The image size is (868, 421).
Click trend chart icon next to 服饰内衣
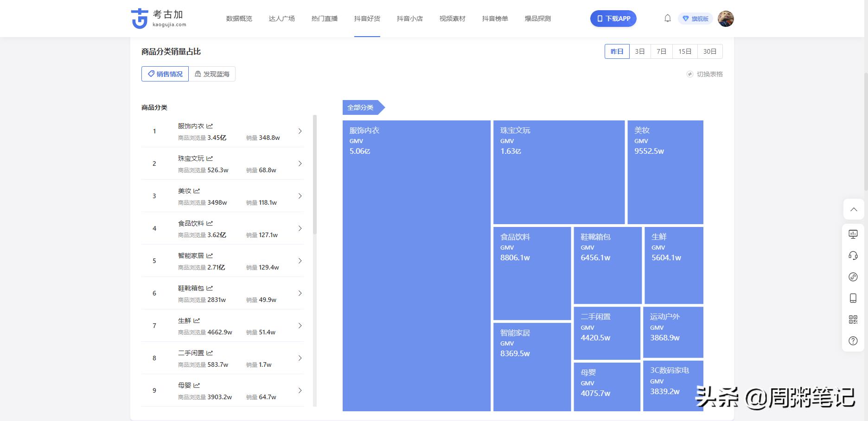click(x=210, y=126)
